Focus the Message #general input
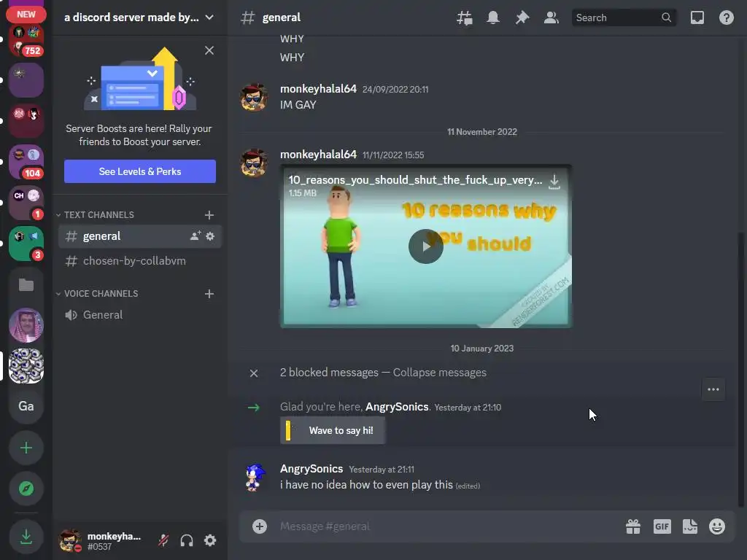 448,526
